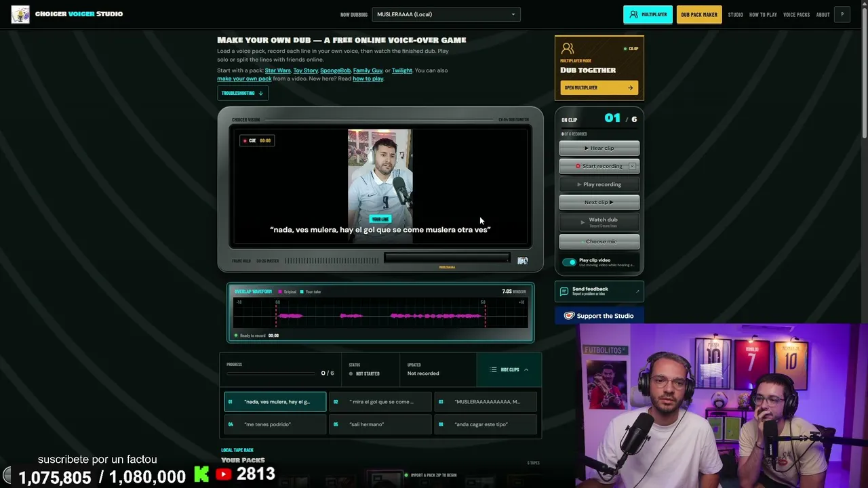Click the YouTube icon in the stream overlay
The height and width of the screenshot is (488, 868).
224,474
